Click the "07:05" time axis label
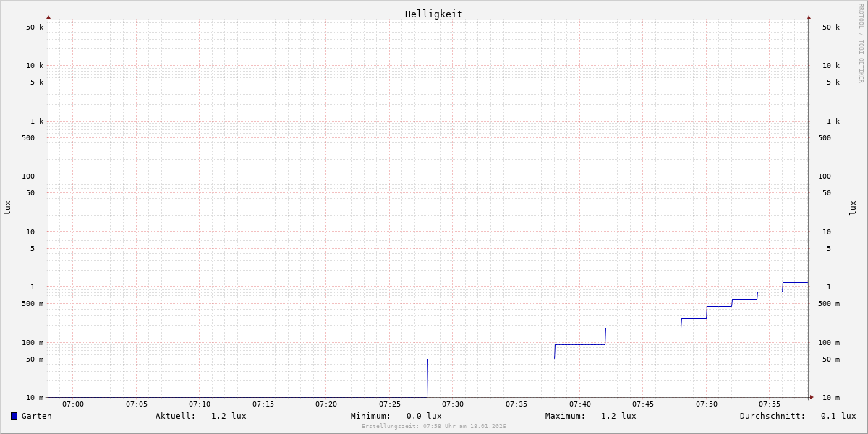Viewport: 868px width, 434px height. pos(137,404)
